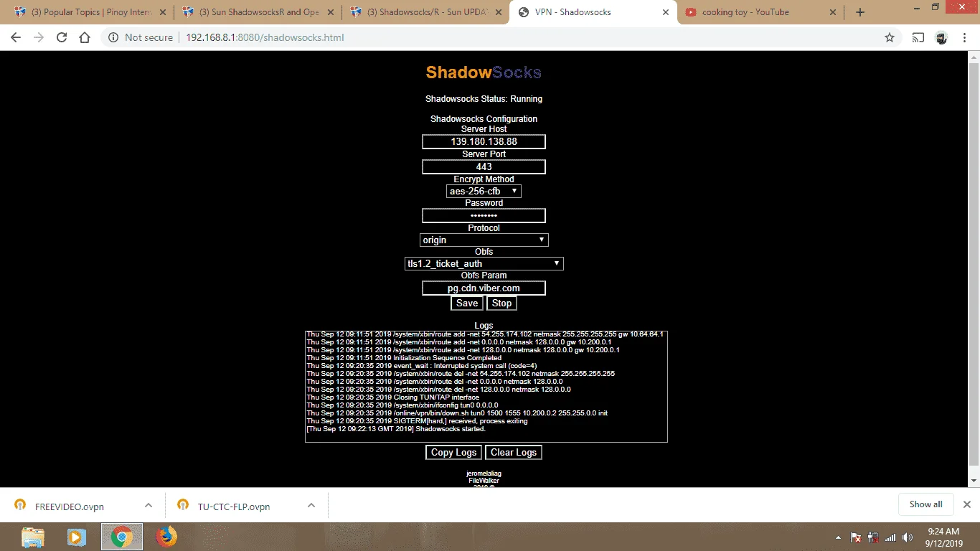Close the cooking toy - YouTube tab
Screen dimensions: 980x551
pos(832,12)
